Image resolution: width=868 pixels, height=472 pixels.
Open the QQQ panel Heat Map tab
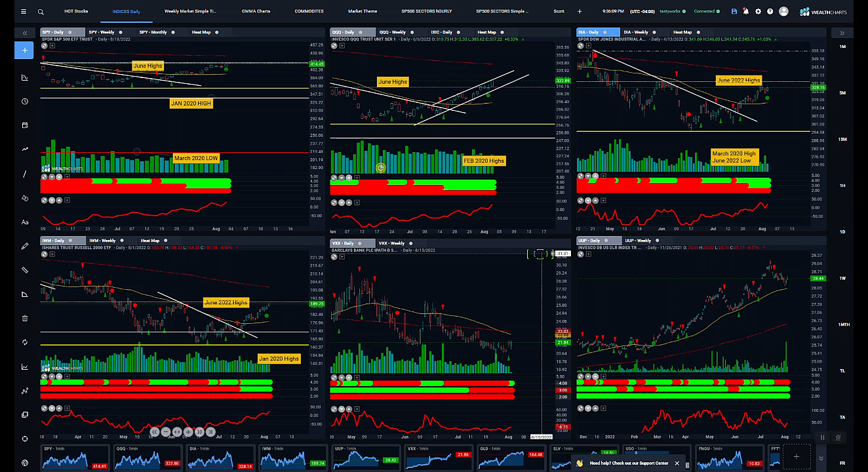[486, 32]
